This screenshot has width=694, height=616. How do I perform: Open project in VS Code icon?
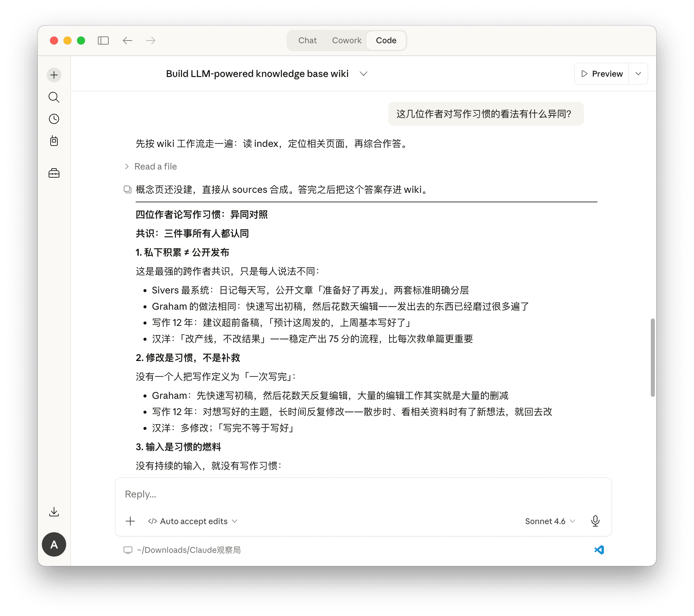599,550
